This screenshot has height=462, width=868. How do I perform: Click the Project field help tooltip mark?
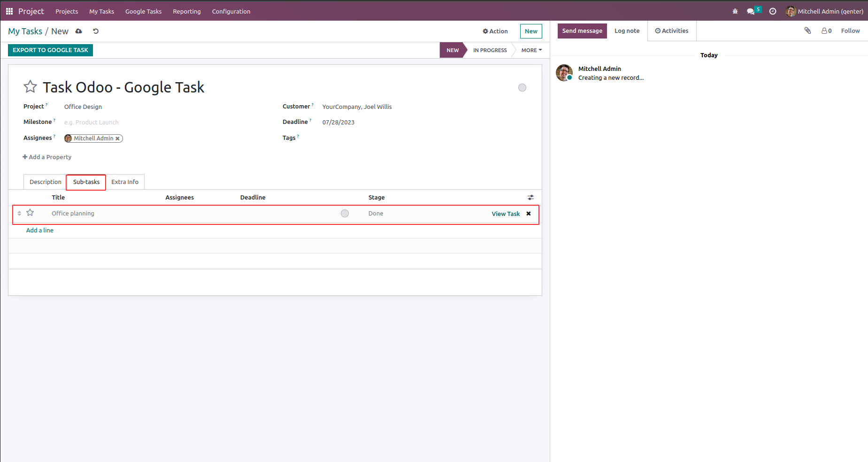pyautogui.click(x=46, y=105)
